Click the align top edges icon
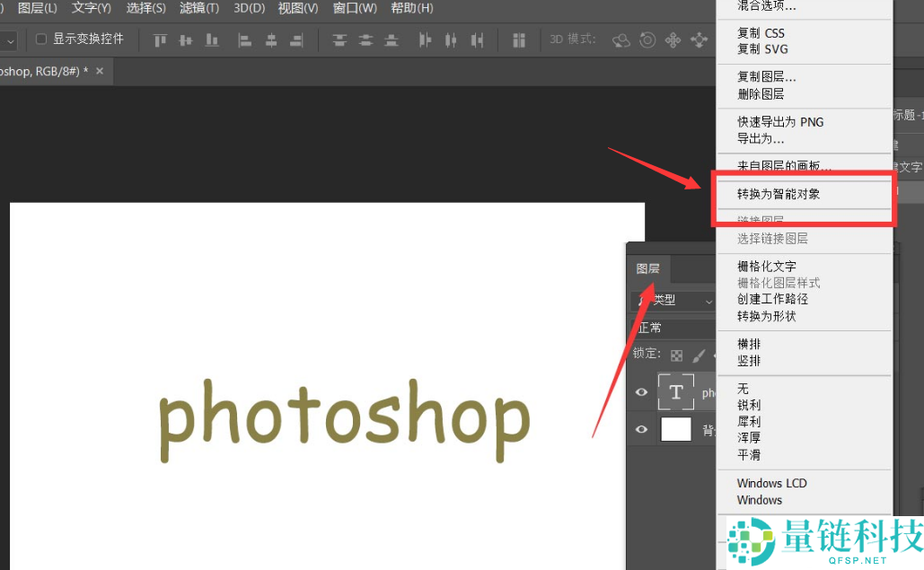This screenshot has width=924, height=570. pyautogui.click(x=161, y=40)
